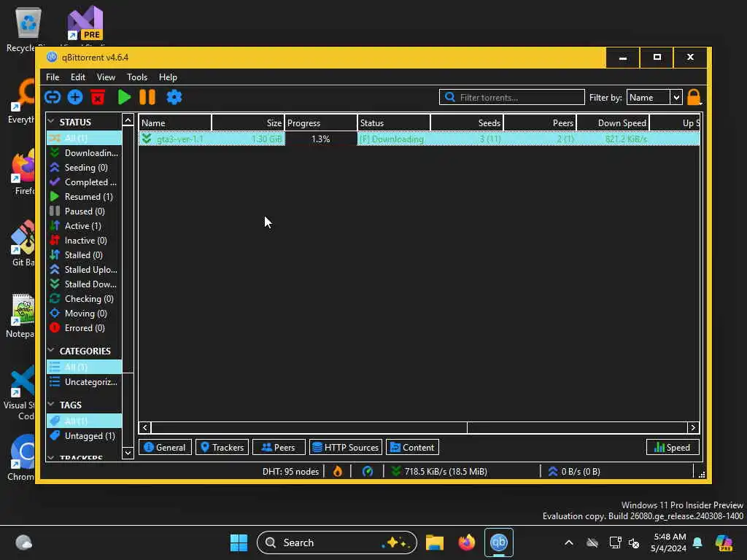Switch to the HTTP Sources tab
Image resolution: width=747 pixels, height=560 pixels.
(x=346, y=447)
